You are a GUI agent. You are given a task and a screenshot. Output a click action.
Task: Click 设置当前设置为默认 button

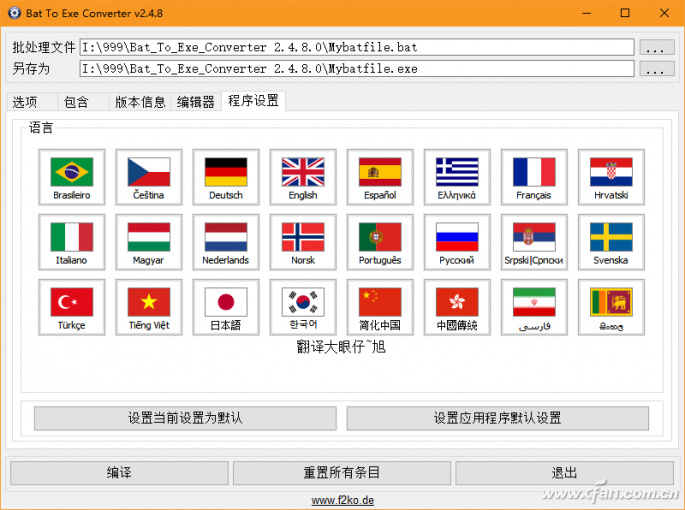coord(185,418)
